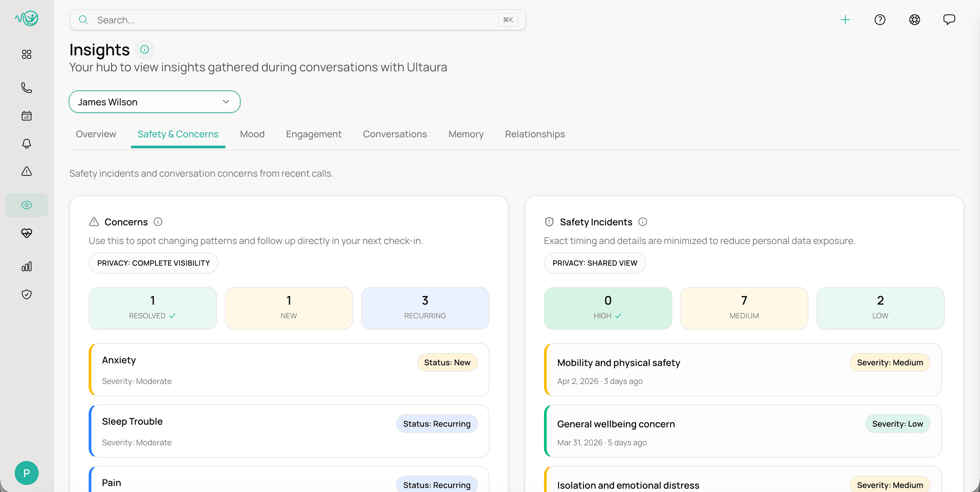This screenshot has height=492, width=980.
Task: Open the James Wilson resident selector
Action: [154, 102]
